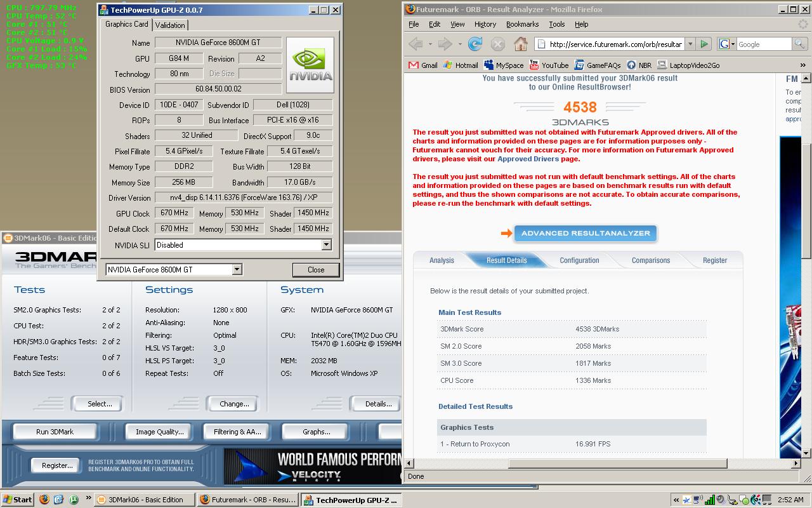The height and width of the screenshot is (508, 812).
Task: Click the search magnifier icon in Firefox
Action: tap(800, 44)
